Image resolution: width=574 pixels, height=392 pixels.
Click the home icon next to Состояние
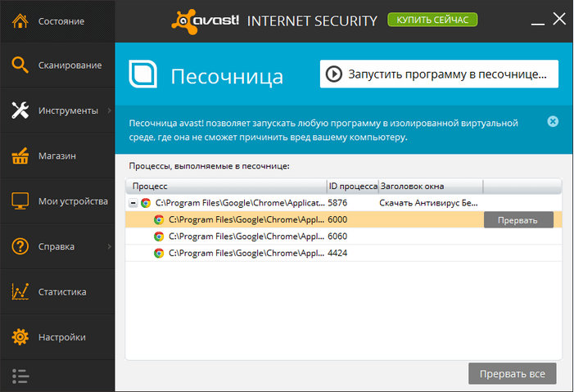click(20, 20)
